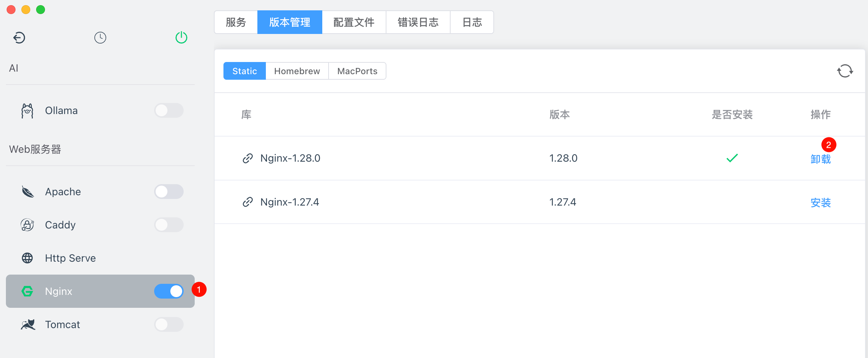868x358 pixels.
Task: Switch on the Tomcat toggle
Action: click(x=169, y=324)
